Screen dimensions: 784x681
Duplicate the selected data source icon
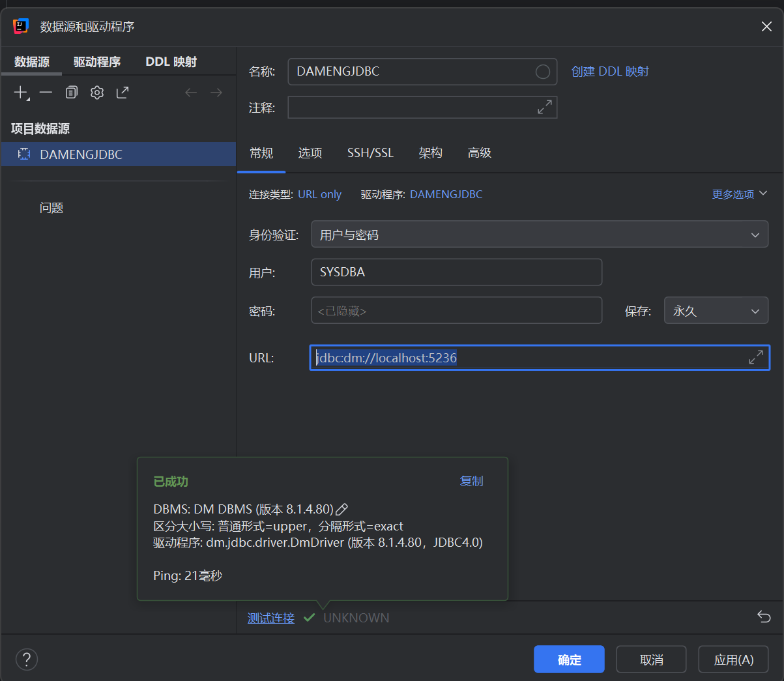(72, 93)
